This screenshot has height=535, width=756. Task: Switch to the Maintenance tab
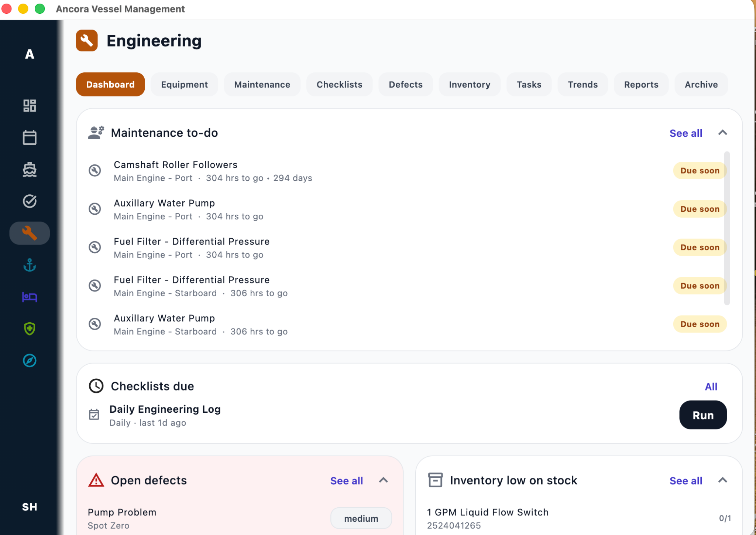(x=262, y=85)
